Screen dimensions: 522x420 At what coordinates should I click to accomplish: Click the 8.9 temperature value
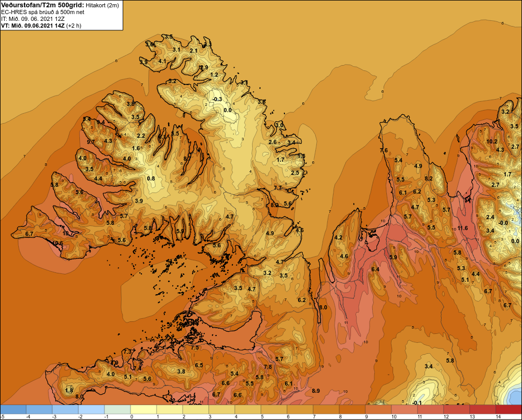[316, 391]
